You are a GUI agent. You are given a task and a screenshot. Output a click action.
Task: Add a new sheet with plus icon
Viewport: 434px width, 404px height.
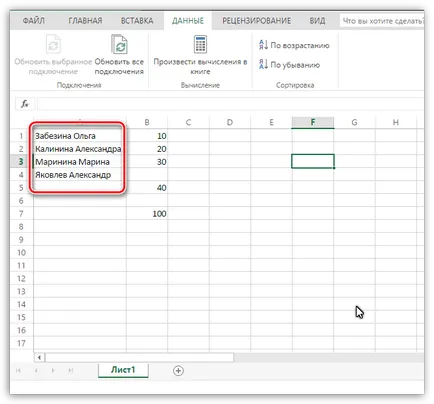point(178,370)
